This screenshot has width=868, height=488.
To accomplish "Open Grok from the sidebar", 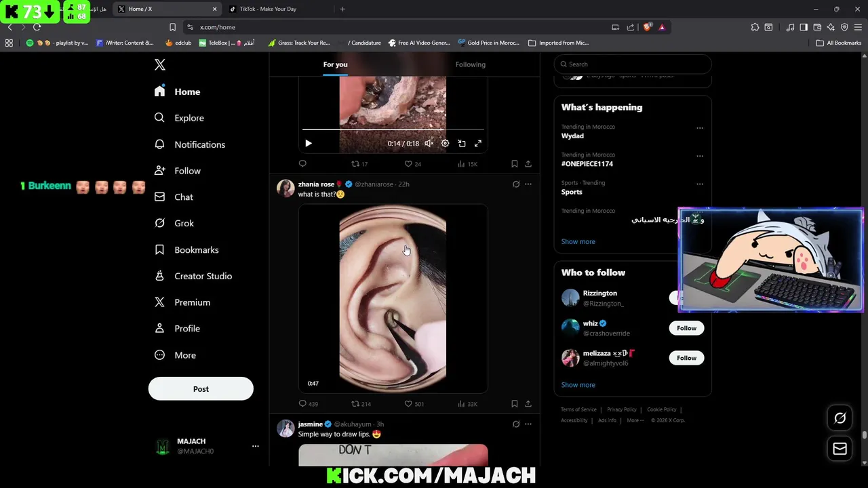I will tap(174, 223).
